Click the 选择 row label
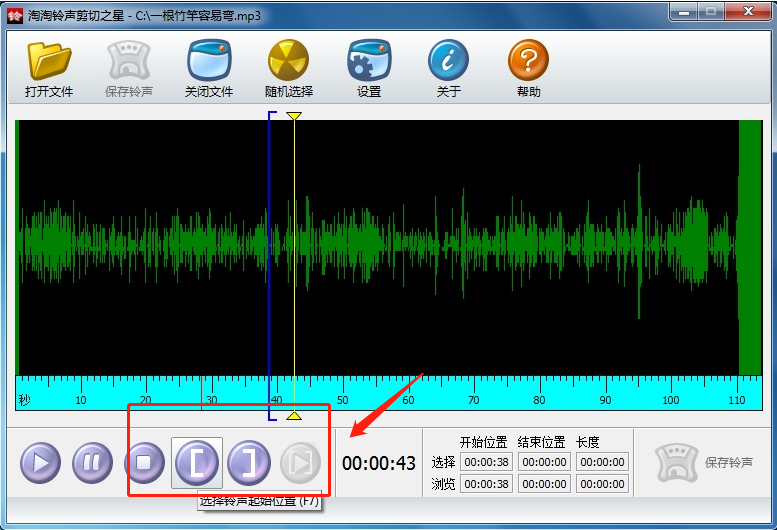The height and width of the screenshot is (530, 777). [x=443, y=462]
